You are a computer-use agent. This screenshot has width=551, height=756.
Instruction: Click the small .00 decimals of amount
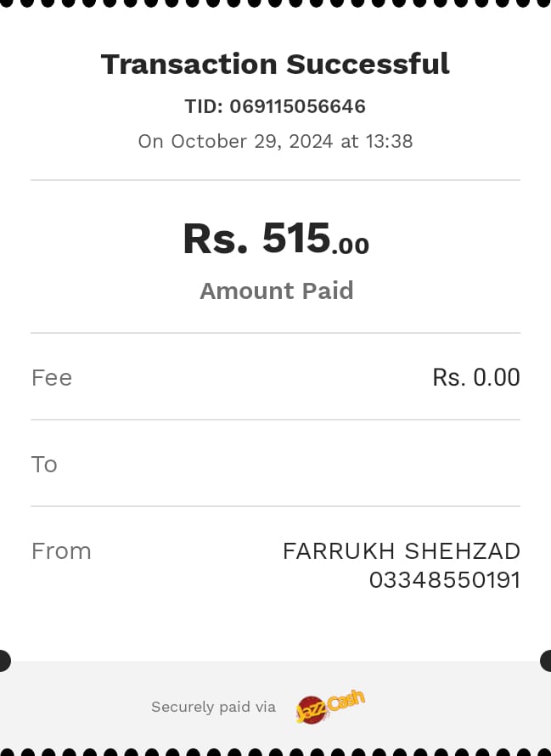351,246
